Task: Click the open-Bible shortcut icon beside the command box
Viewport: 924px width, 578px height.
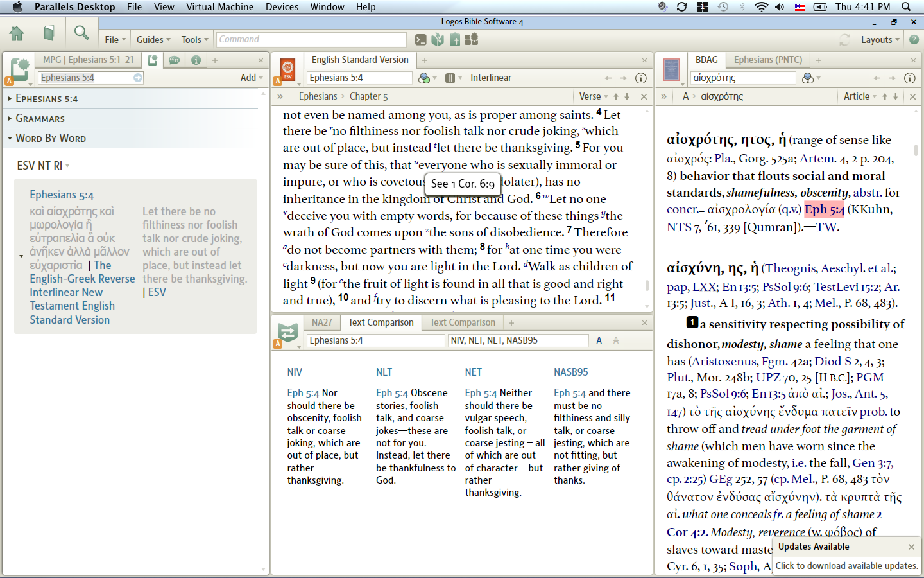Action: click(x=438, y=40)
